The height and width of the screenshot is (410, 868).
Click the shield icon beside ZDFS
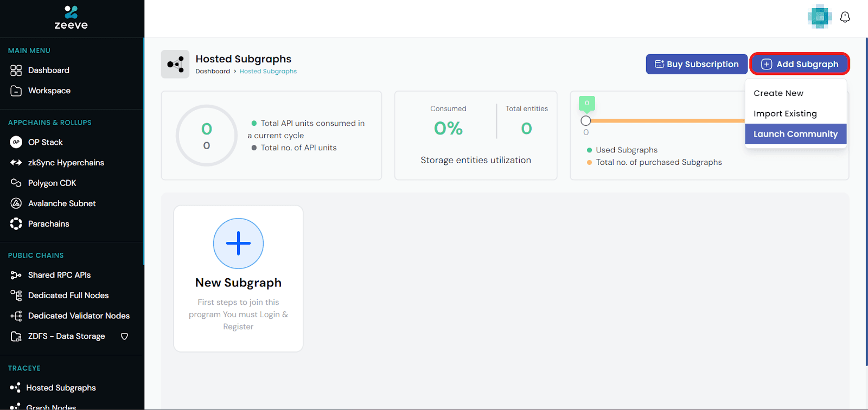pos(124,336)
